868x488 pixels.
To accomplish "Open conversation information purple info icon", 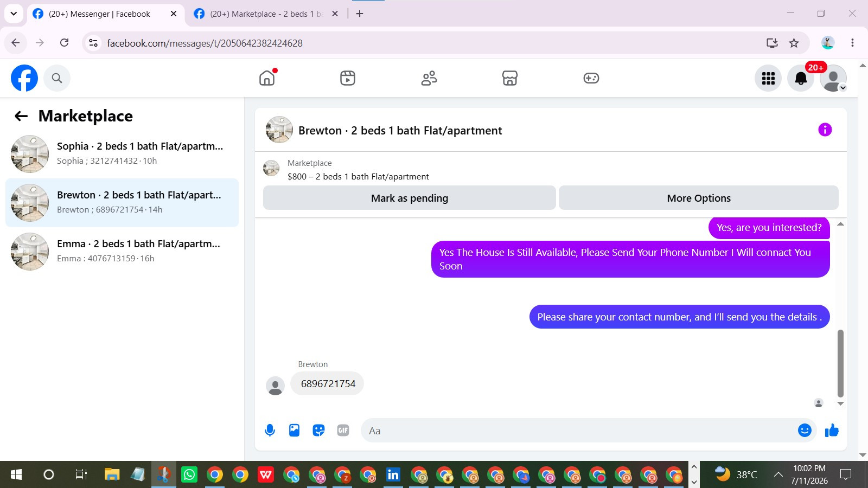I will tap(825, 130).
